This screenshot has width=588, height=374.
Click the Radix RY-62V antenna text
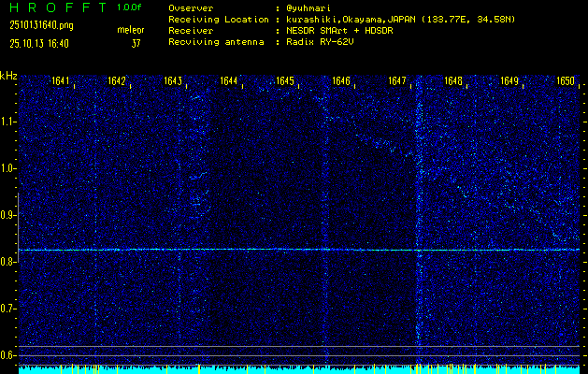click(323, 42)
